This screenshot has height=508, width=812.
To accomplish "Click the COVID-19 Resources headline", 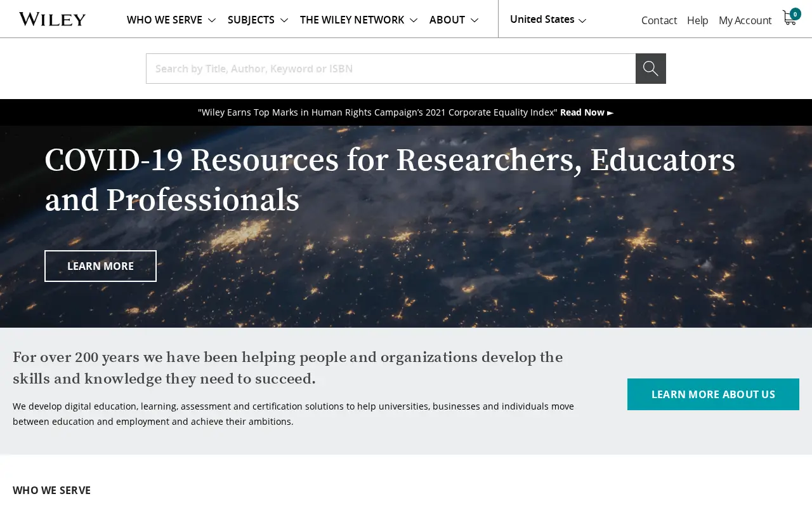I will tap(390, 180).
